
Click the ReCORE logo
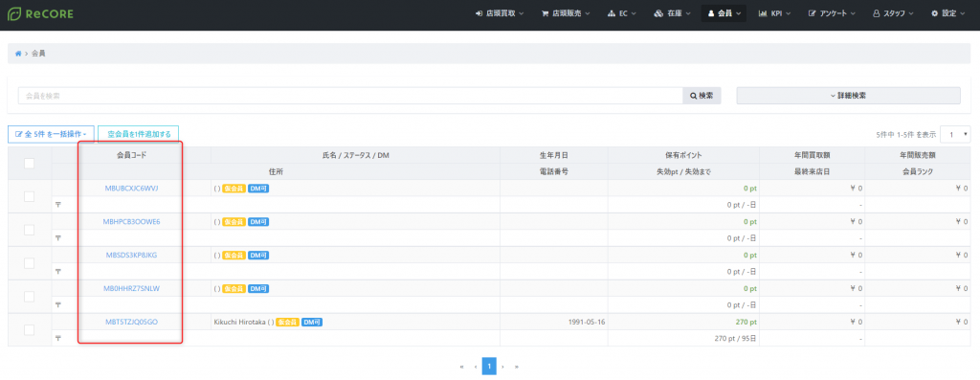[x=40, y=13]
